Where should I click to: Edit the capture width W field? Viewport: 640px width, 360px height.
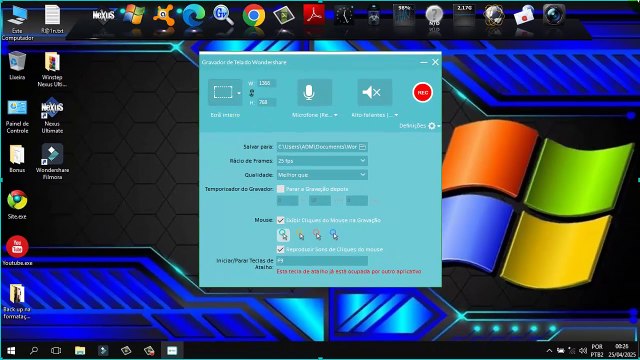pos(267,83)
